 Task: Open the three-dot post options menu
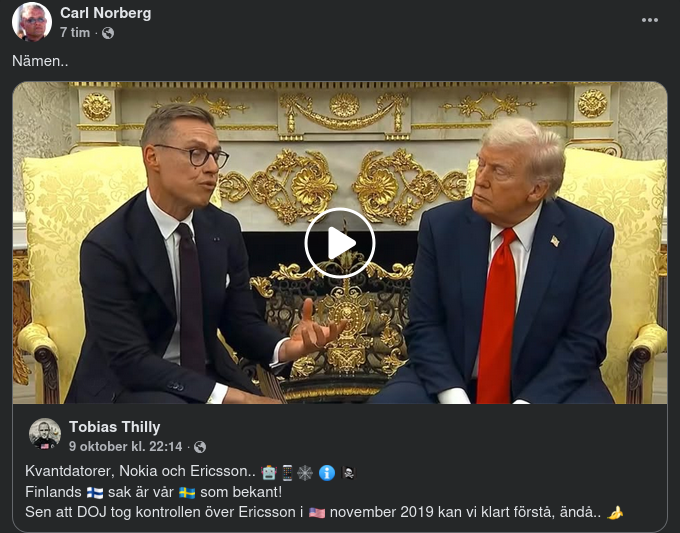tap(650, 20)
